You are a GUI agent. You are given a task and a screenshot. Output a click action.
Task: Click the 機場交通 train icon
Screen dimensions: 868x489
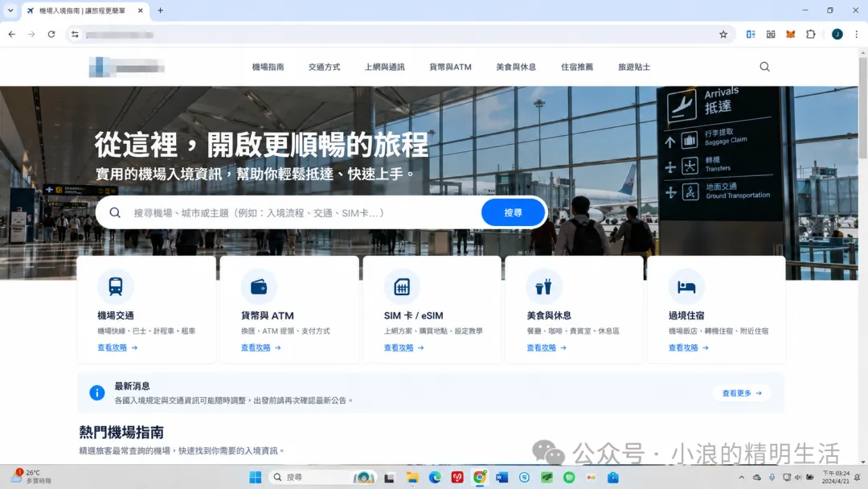point(116,286)
